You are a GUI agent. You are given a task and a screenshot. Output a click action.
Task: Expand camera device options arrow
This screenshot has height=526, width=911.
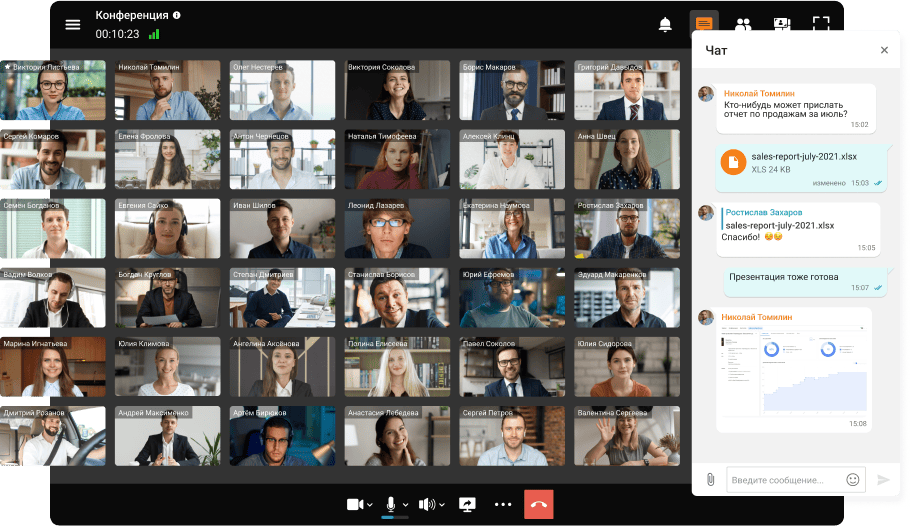point(370,505)
